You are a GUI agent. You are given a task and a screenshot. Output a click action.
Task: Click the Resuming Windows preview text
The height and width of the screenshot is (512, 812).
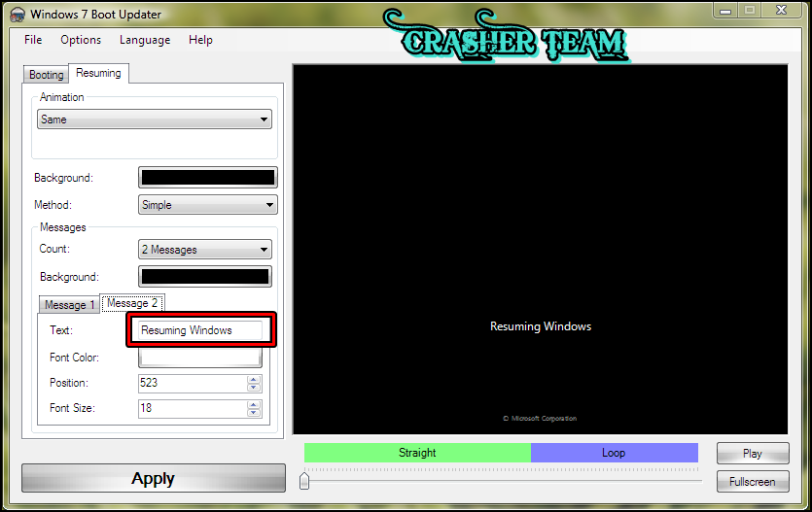pos(541,326)
